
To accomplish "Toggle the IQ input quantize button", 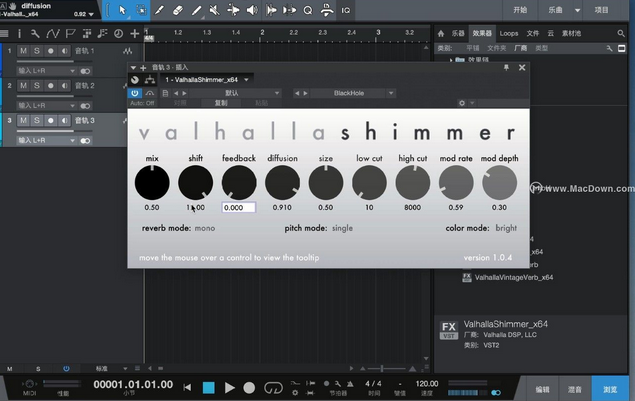I will coord(345,10).
